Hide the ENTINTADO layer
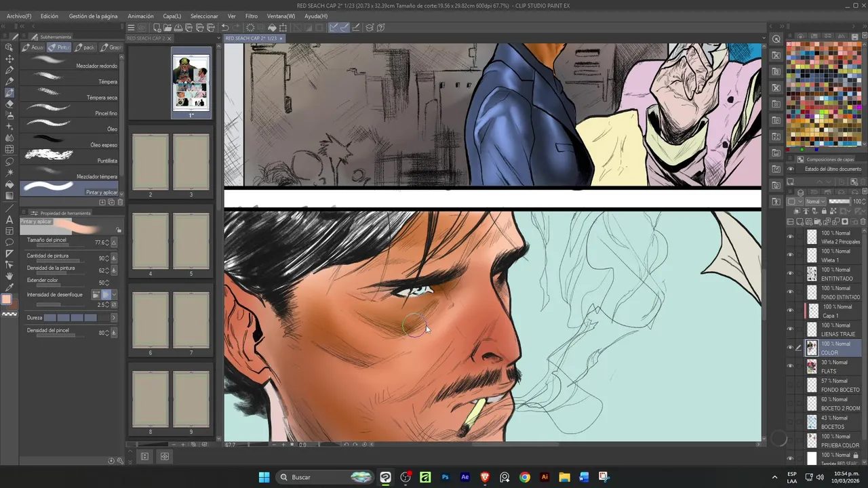The image size is (868, 488). [790, 273]
